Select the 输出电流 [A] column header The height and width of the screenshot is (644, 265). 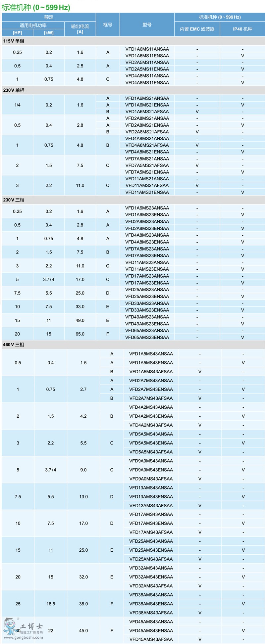tap(80, 29)
